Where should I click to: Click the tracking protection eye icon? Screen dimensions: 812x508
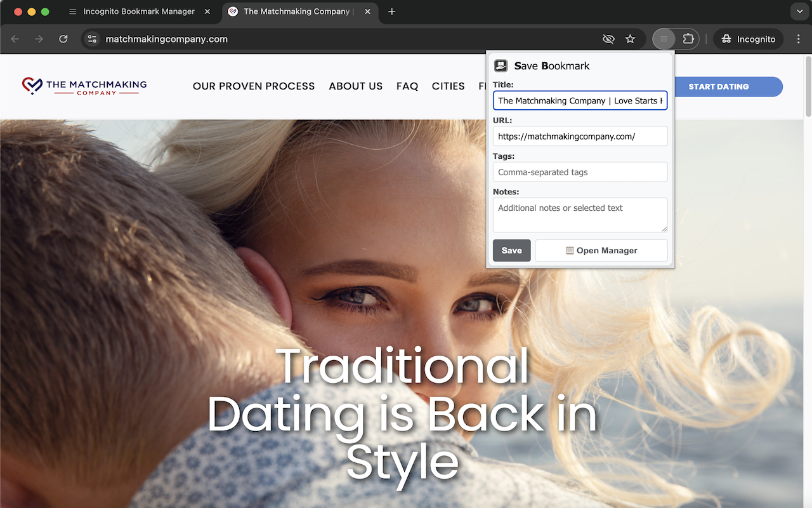pyautogui.click(x=608, y=39)
